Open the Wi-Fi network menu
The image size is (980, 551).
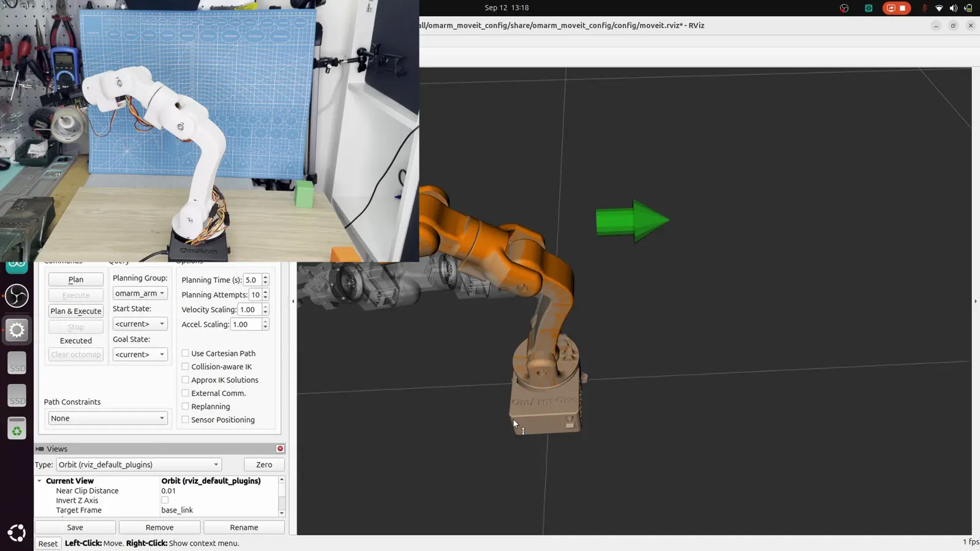939,8
